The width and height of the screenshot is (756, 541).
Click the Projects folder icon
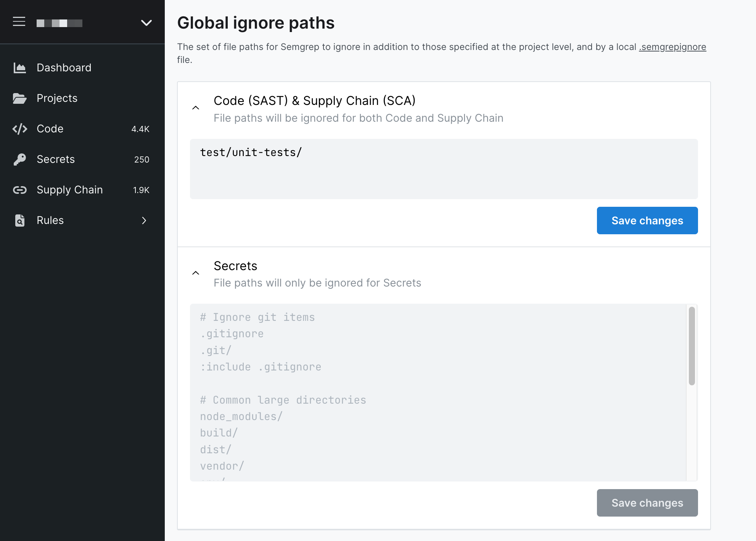tap(20, 98)
